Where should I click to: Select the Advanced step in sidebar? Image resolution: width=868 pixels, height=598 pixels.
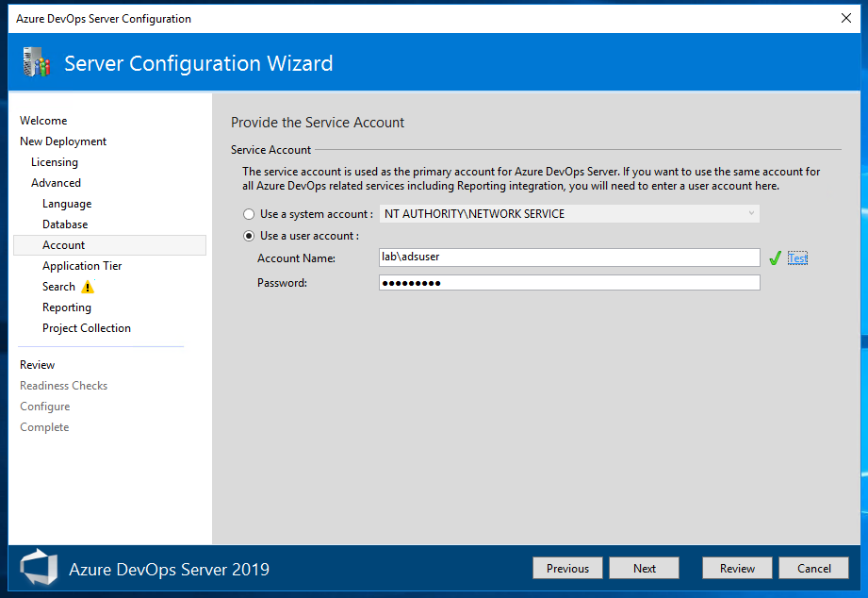(x=56, y=183)
